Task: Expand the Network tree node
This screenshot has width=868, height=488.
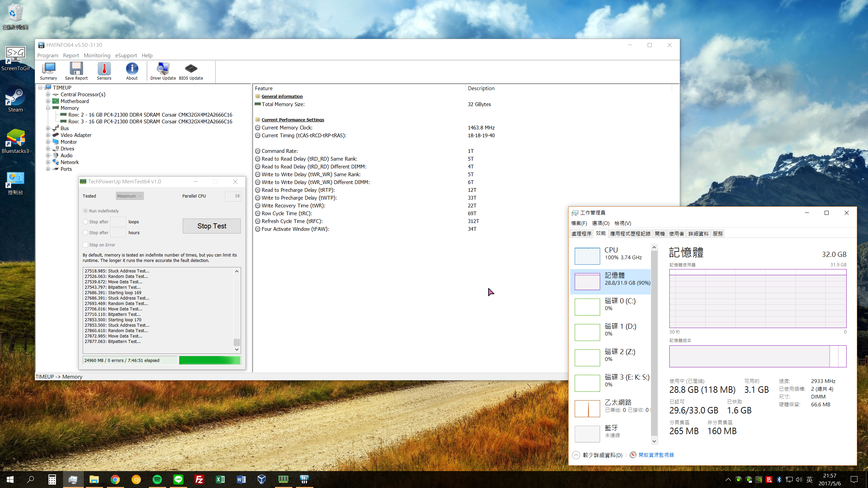Action: 48,162
